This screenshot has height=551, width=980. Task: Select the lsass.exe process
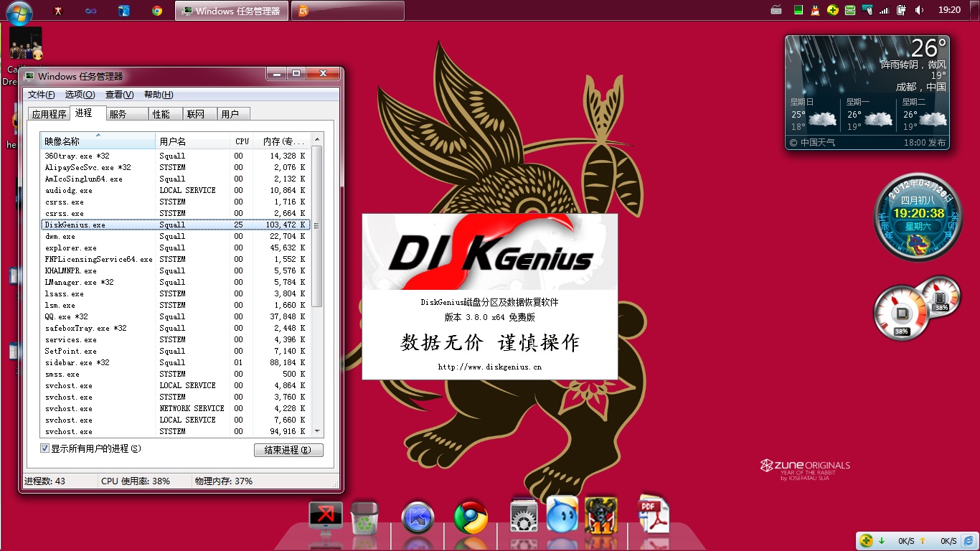point(176,293)
